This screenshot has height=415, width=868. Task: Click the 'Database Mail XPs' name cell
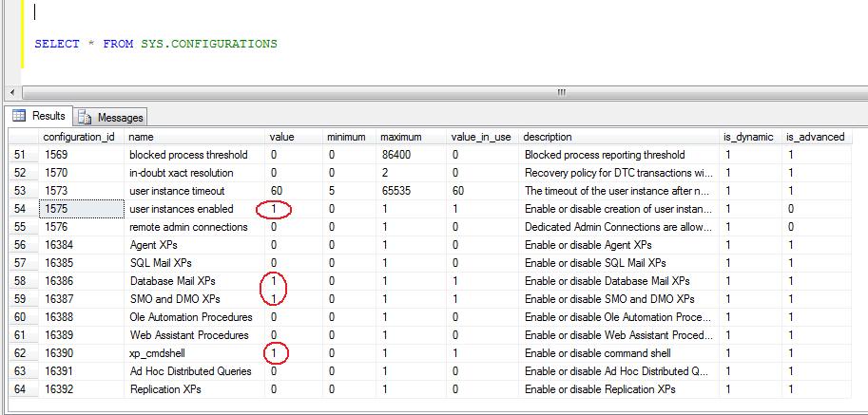[196, 281]
